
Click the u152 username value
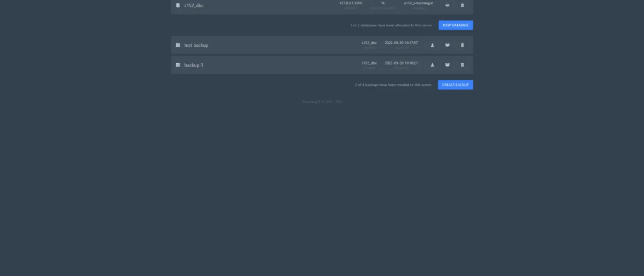[418, 3]
